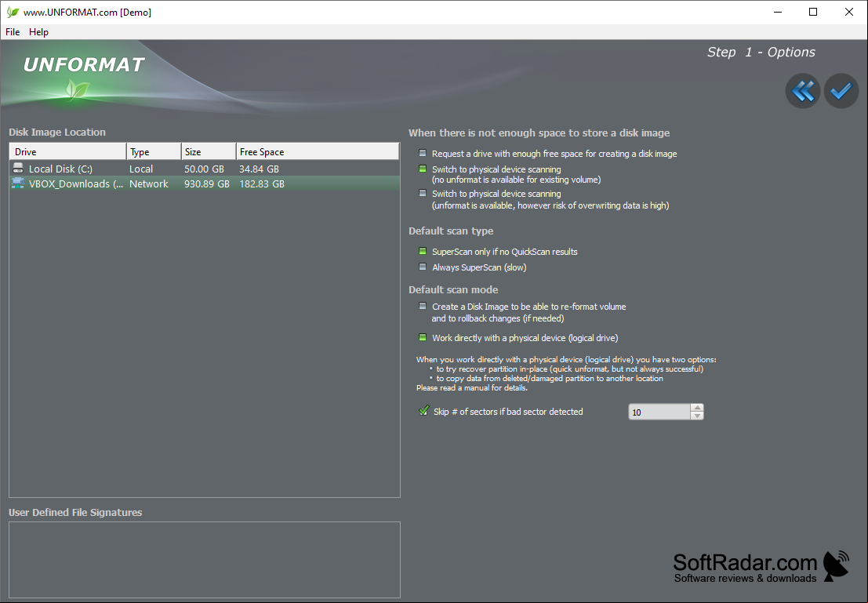Viewport: 868px width, 603px height.
Task: Open the Help menu
Action: (x=38, y=32)
